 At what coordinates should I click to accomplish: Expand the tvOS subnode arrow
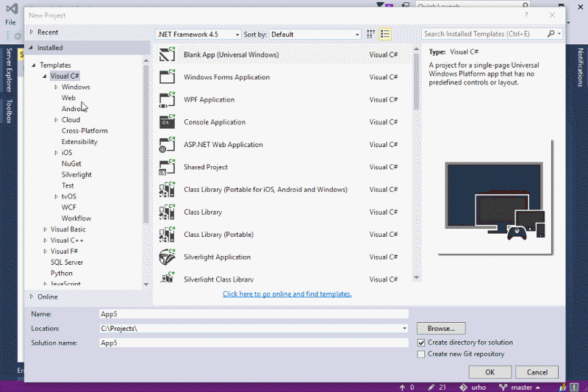pos(57,196)
